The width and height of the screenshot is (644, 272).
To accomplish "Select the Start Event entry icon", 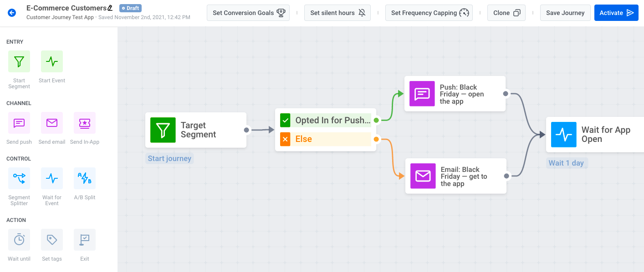I will point(52,61).
